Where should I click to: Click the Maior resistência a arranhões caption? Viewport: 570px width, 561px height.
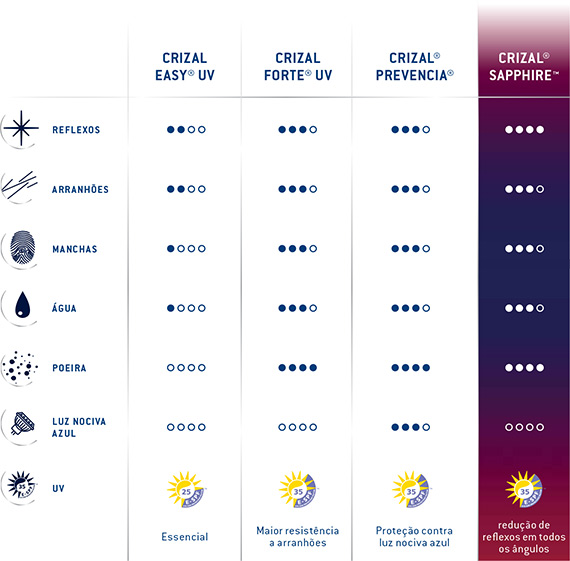pyautogui.click(x=298, y=537)
